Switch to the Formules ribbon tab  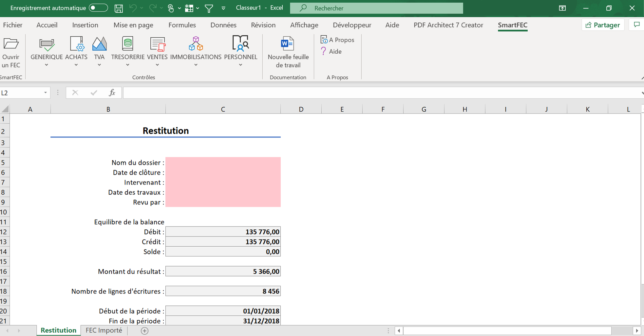pyautogui.click(x=182, y=25)
